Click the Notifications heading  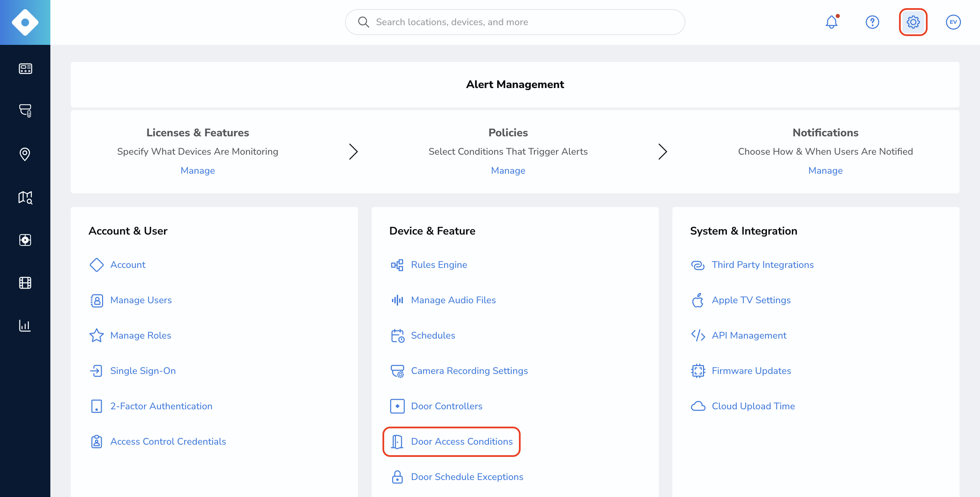pyautogui.click(x=825, y=133)
